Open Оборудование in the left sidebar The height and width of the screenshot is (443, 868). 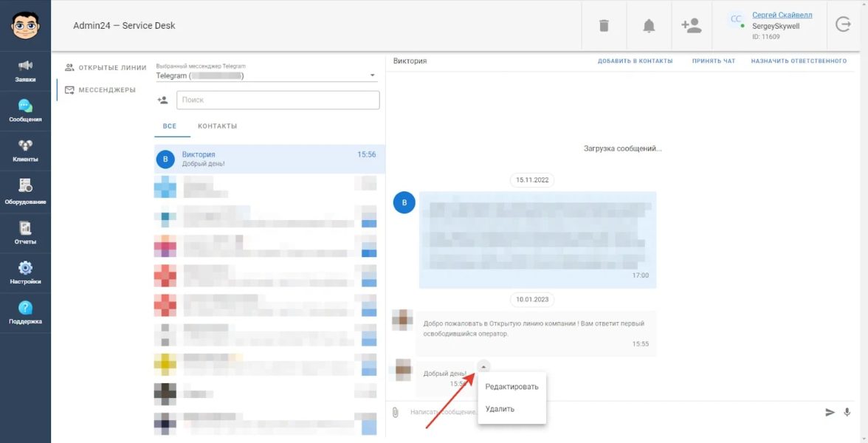[25, 191]
